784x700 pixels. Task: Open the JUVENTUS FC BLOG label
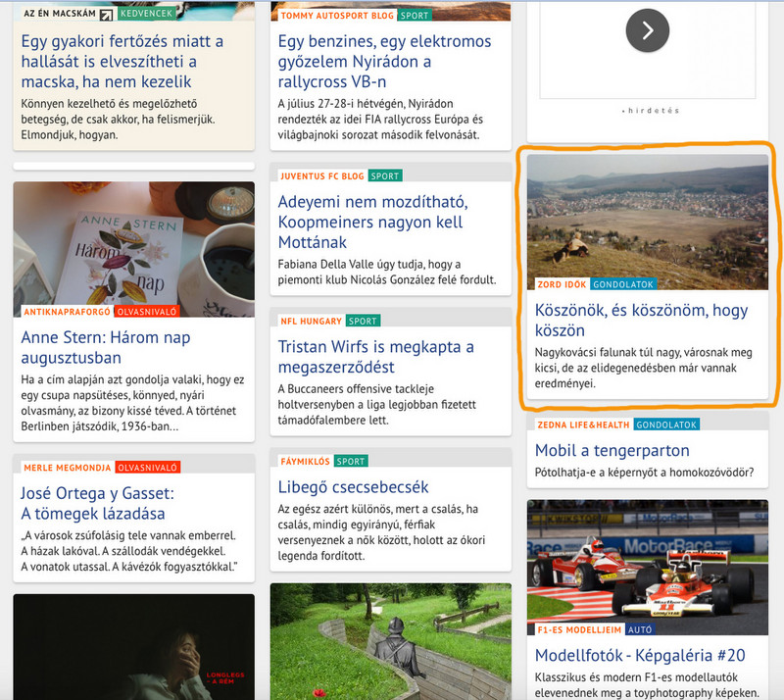[322, 176]
